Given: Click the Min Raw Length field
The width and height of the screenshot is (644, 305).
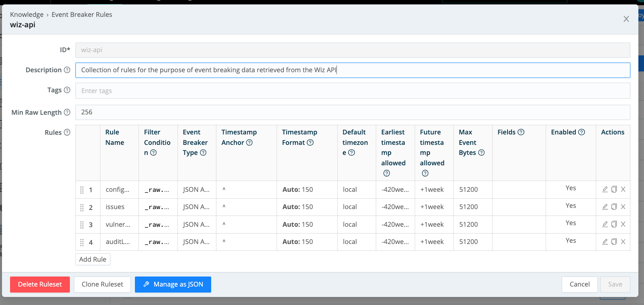Looking at the screenshot, I should click(x=353, y=112).
